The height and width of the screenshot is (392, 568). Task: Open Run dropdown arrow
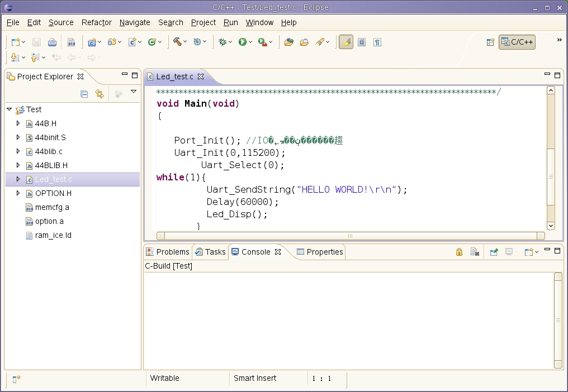[x=250, y=42]
